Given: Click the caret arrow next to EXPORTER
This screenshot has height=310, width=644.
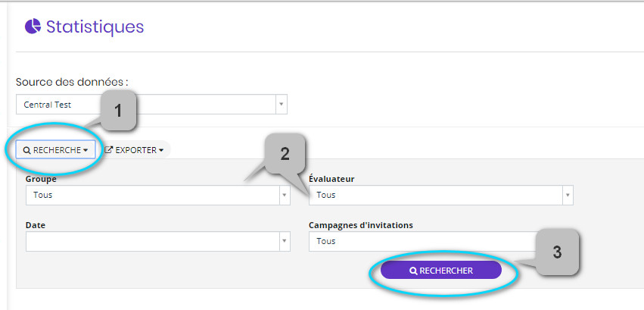Looking at the screenshot, I should [161, 151].
